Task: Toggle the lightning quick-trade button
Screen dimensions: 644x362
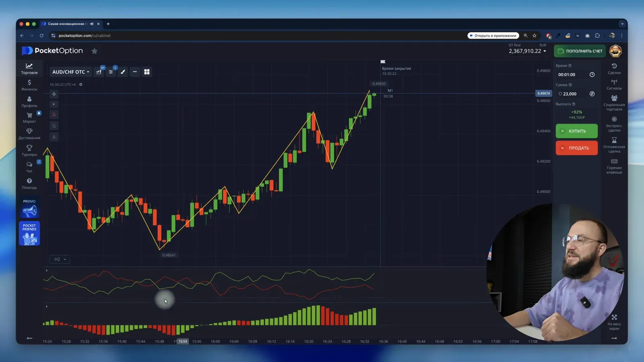Action: 54,94
